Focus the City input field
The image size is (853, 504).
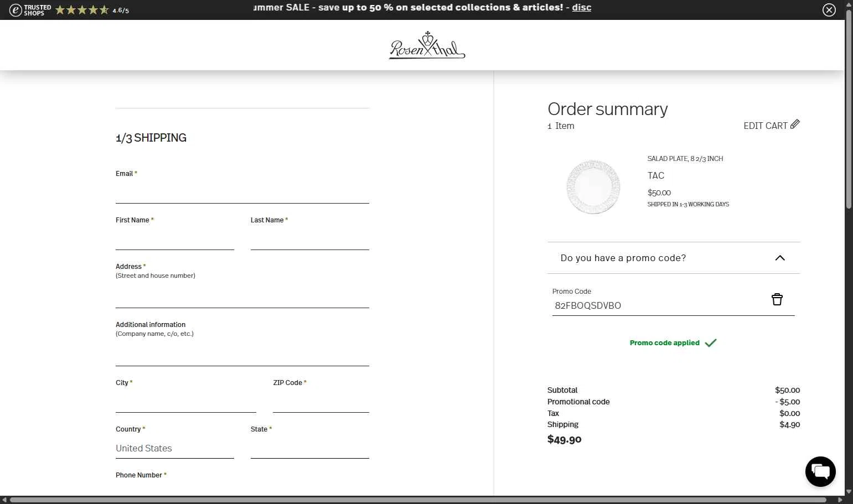pos(186,401)
